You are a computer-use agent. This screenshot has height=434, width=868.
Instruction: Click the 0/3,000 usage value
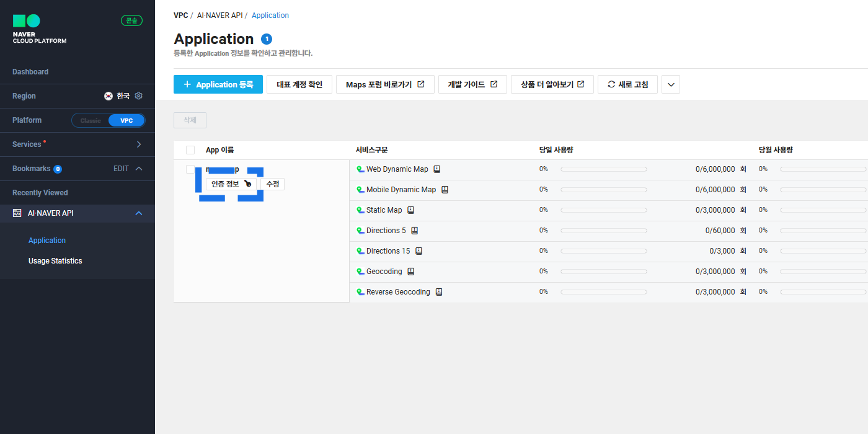tap(722, 251)
